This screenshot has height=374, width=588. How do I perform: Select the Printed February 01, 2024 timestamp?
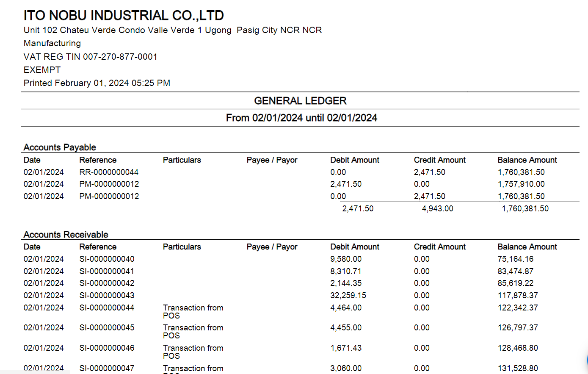coord(97,83)
